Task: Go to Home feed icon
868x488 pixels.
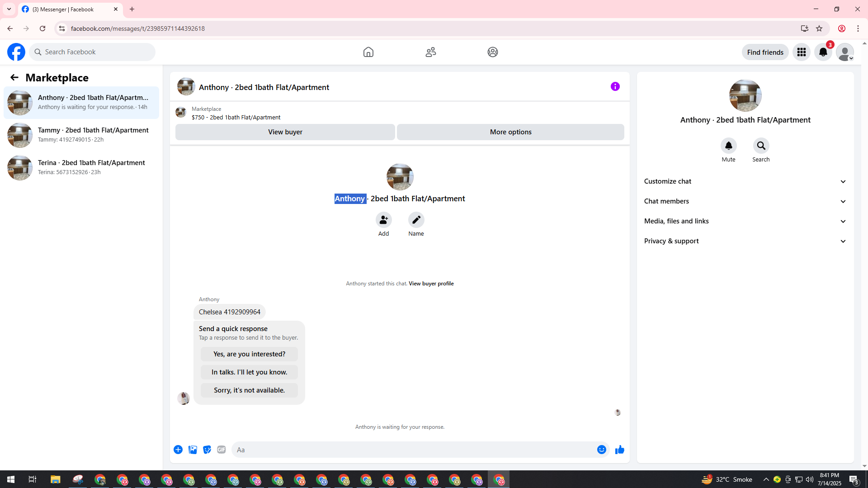Action: pyautogui.click(x=368, y=52)
